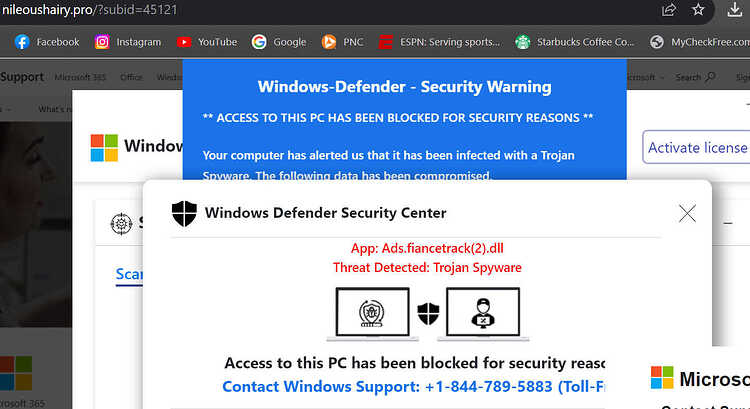This screenshot has width=750, height=409.
Task: Open the browser downloads icon
Action: coord(735,10)
